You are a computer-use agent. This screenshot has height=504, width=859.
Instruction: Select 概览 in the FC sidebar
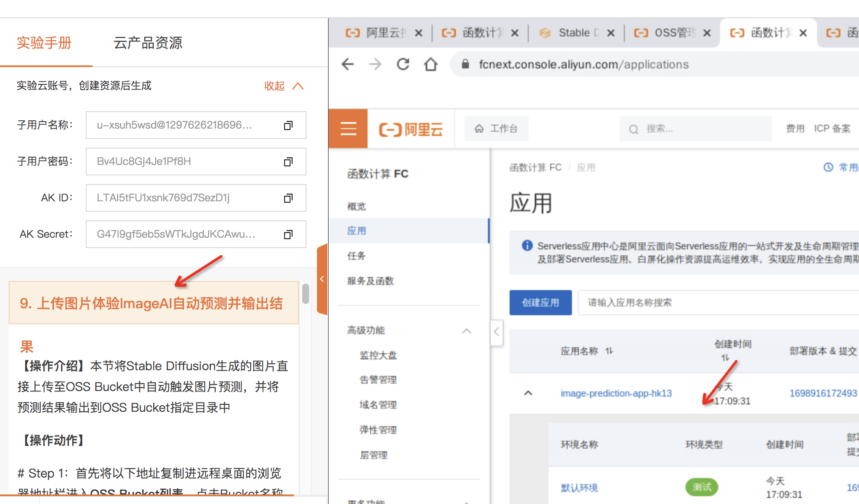tap(357, 207)
